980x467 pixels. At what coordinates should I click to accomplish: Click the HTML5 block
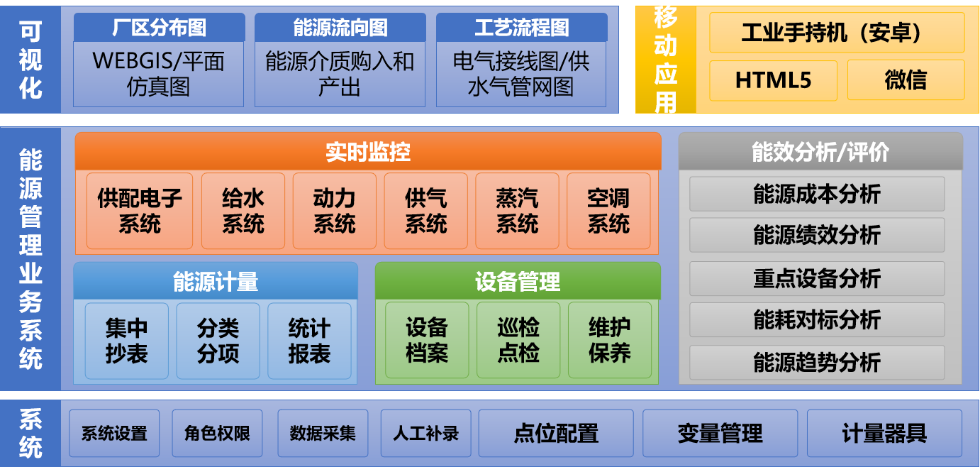[x=773, y=80]
